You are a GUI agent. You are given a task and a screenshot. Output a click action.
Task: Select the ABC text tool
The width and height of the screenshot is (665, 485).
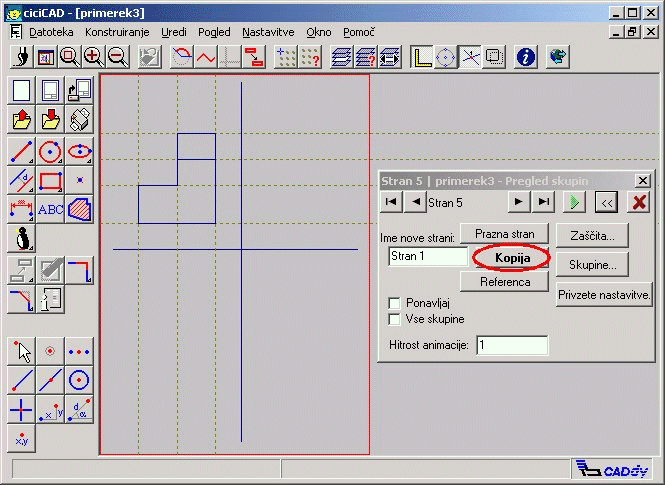50,209
